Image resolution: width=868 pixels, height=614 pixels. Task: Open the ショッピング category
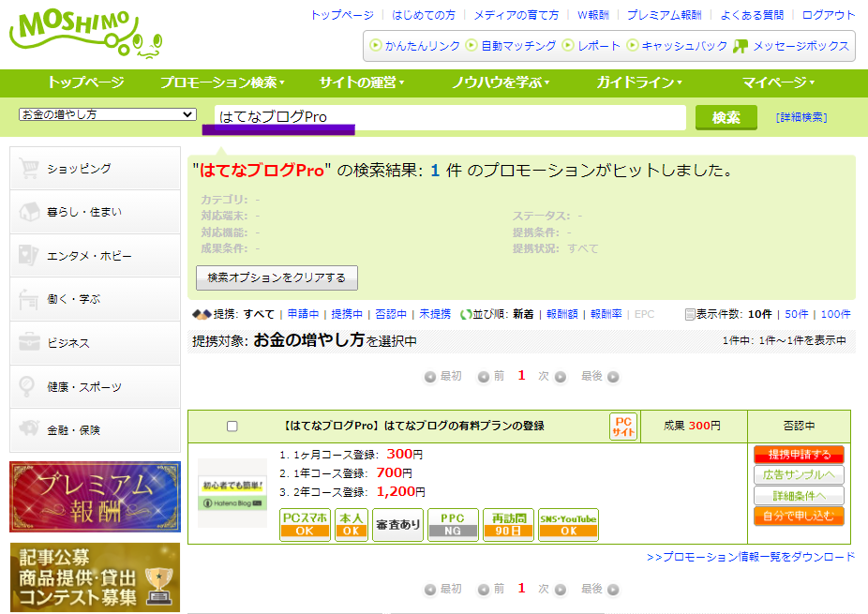click(x=96, y=169)
